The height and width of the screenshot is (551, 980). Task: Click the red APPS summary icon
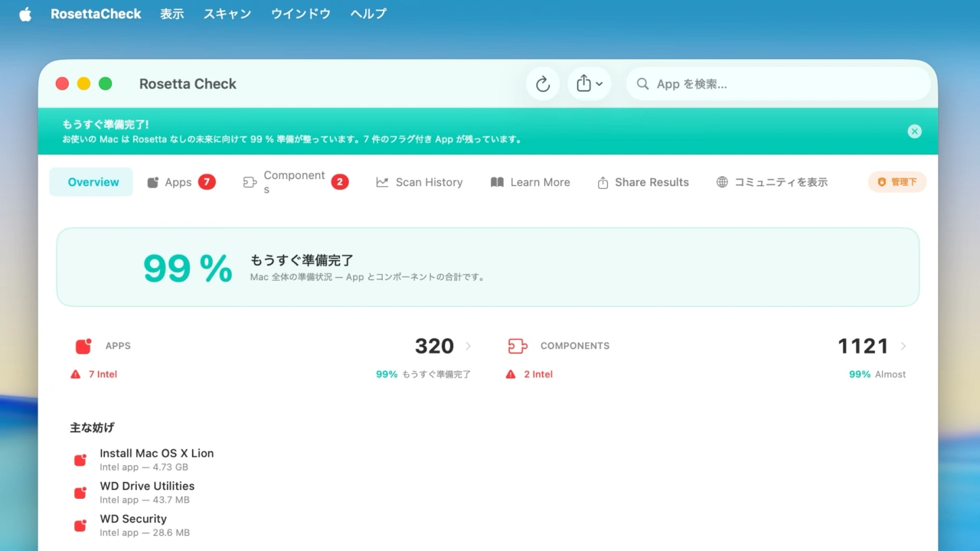[83, 346]
